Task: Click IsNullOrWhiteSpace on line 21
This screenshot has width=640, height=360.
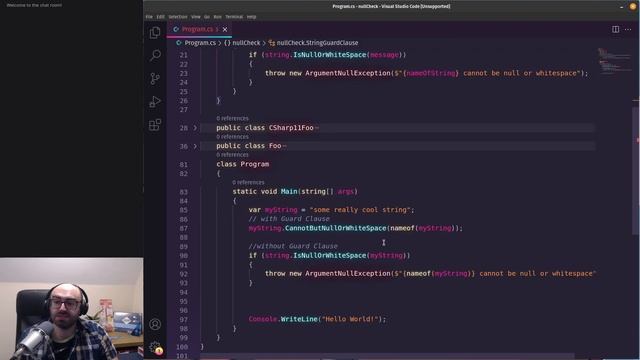Action: (330, 55)
